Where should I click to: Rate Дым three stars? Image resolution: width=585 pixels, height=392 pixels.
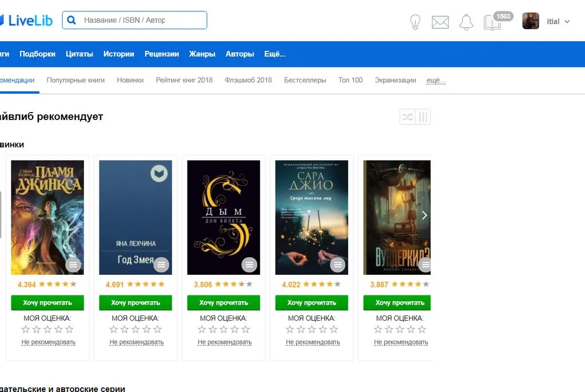(x=224, y=329)
